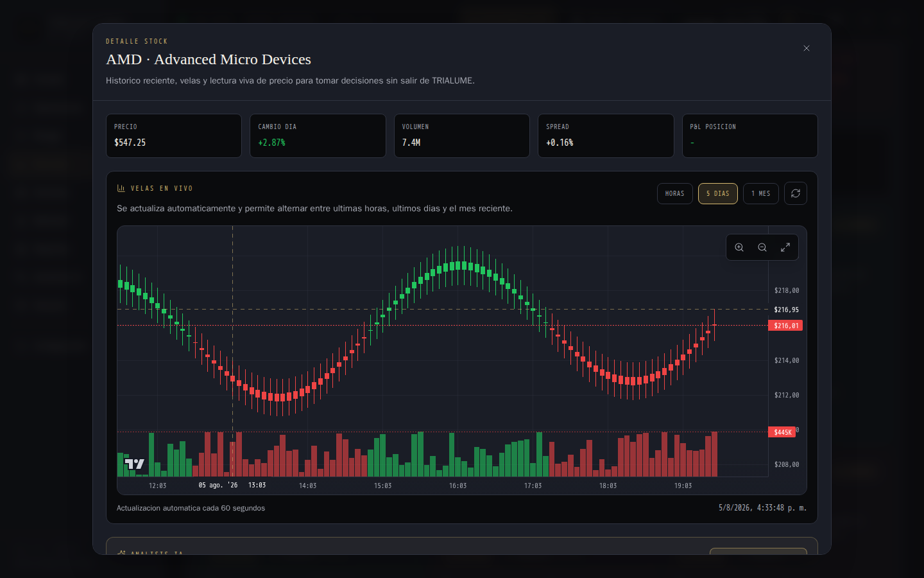This screenshot has width=924, height=578.
Task: Click the 17:03 time axis label
Action: [x=533, y=486]
